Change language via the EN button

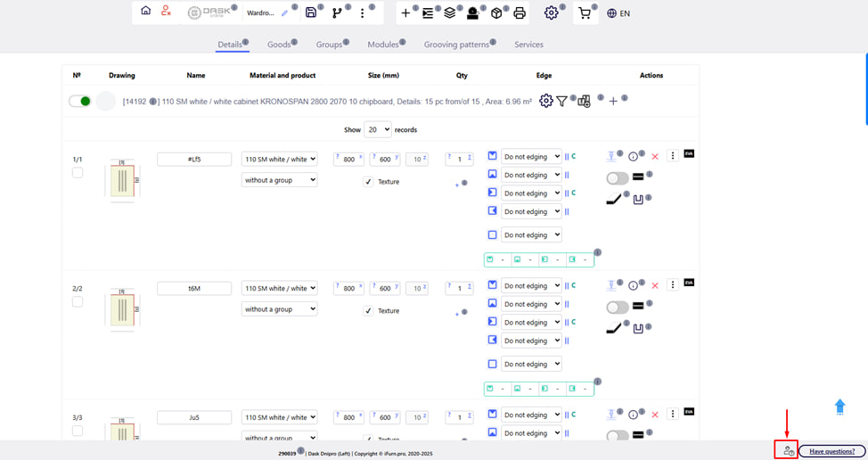[618, 13]
